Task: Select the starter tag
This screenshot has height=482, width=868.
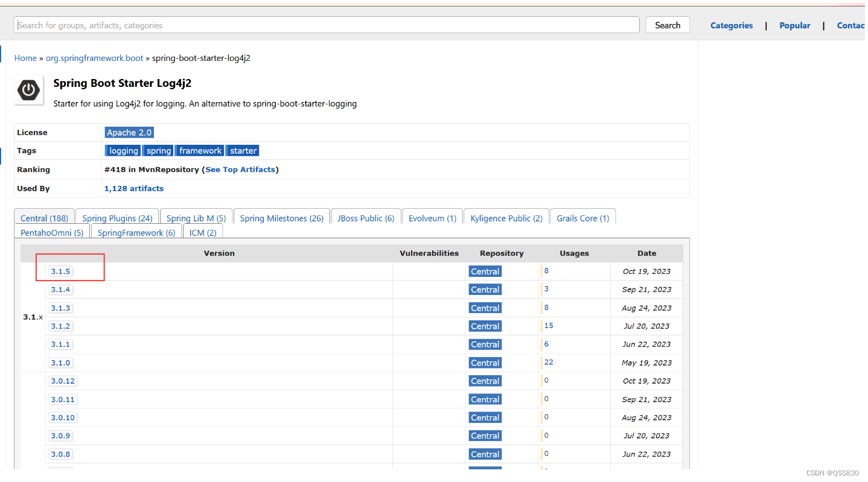Action: [243, 151]
